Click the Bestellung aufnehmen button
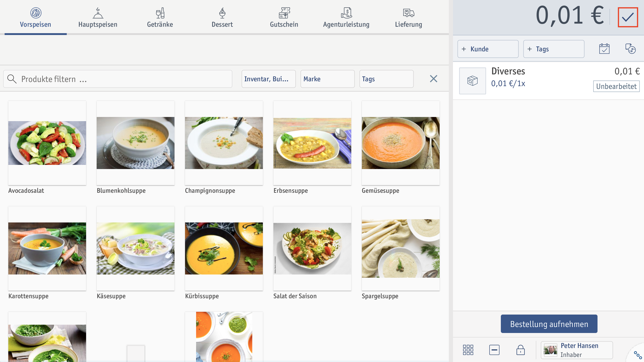644x362 pixels. pyautogui.click(x=549, y=324)
